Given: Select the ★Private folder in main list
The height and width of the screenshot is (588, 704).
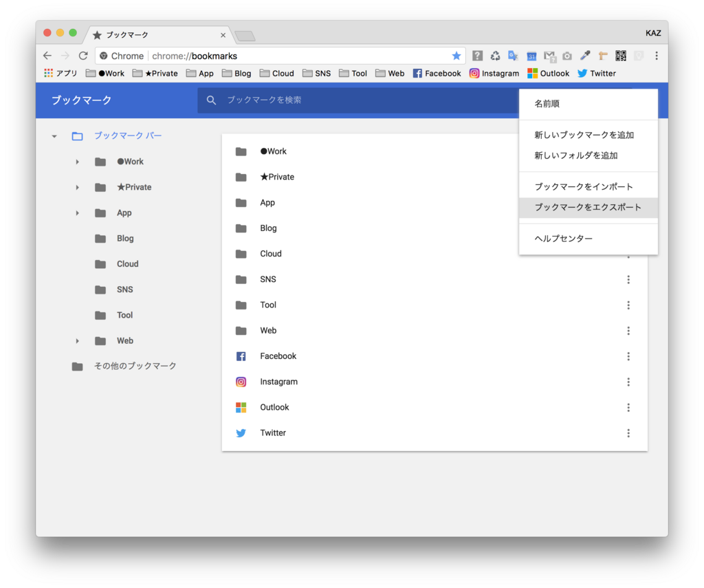Looking at the screenshot, I should 434,177.
